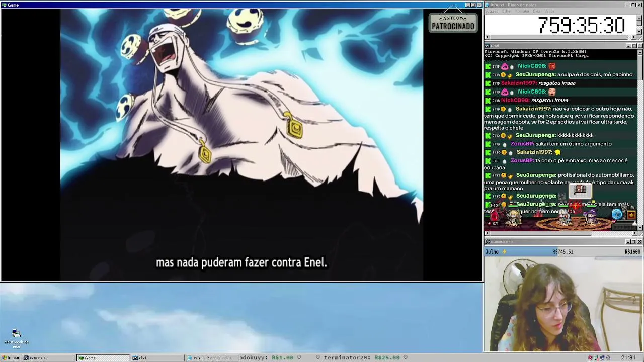Click the system clock showing 21:31
644x362 pixels.
pyautogui.click(x=628, y=358)
